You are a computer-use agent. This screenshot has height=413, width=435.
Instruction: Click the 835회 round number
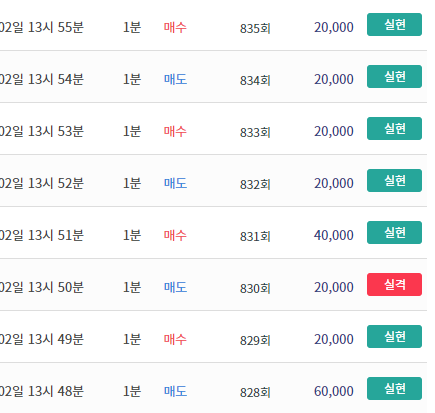[x=255, y=28]
